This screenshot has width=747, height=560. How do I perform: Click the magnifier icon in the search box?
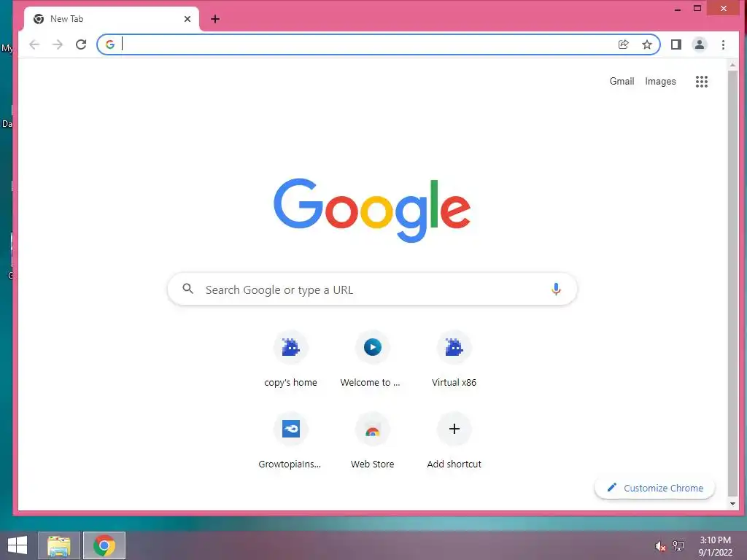coord(188,289)
